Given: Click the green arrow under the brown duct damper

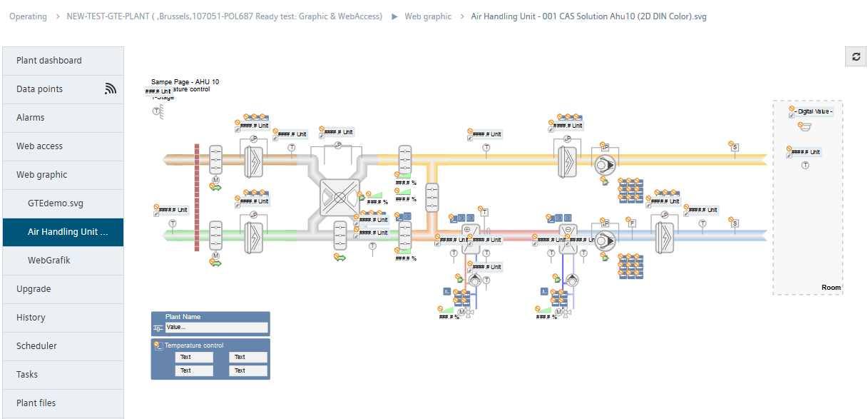Looking at the screenshot, I should click(215, 186).
